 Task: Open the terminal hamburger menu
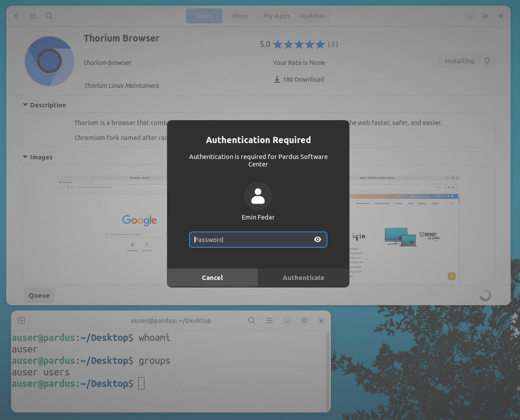269,321
